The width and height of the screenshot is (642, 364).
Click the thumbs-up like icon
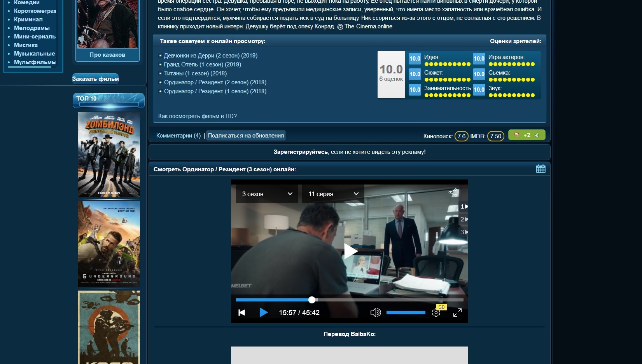click(537, 135)
